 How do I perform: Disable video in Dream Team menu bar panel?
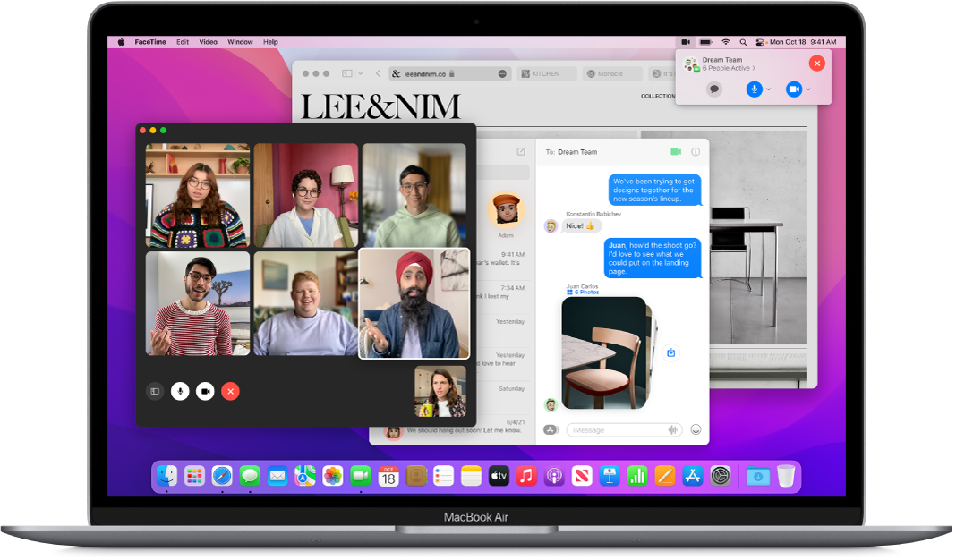[794, 89]
